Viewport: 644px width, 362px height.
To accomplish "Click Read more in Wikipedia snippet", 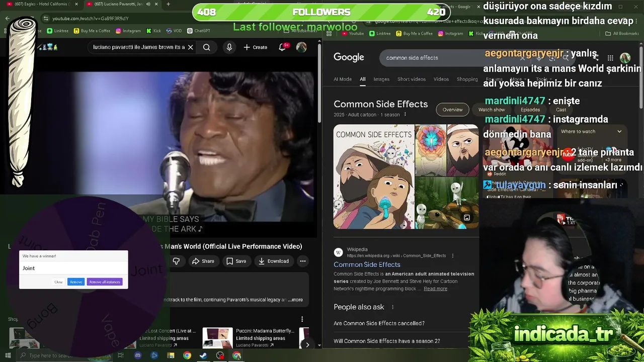I will [x=435, y=289].
